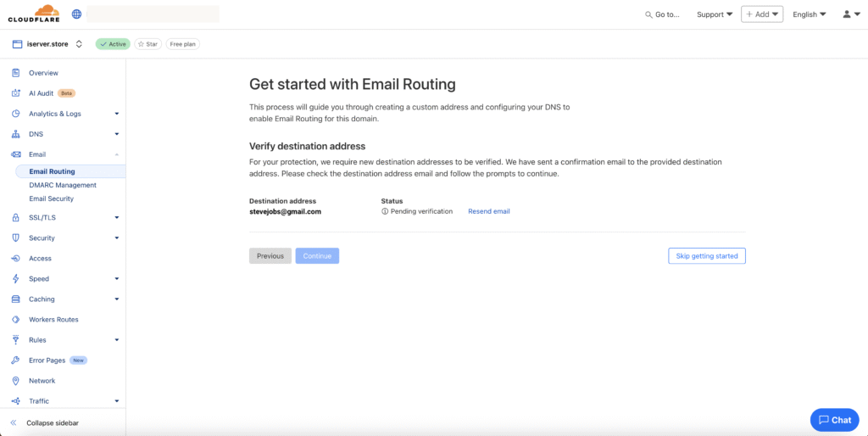
Task: Open Error Pages label in sidebar
Action: click(x=47, y=361)
